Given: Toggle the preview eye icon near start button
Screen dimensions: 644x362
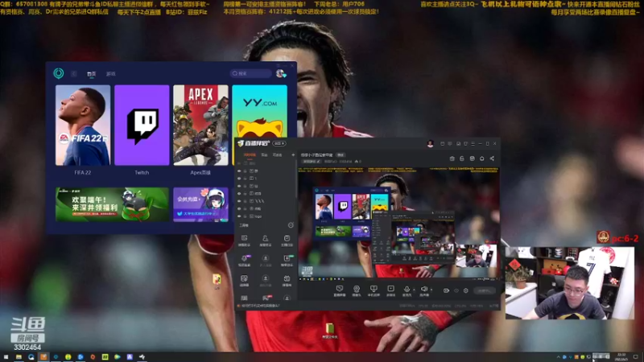Looking at the screenshot, I should tap(456, 290).
